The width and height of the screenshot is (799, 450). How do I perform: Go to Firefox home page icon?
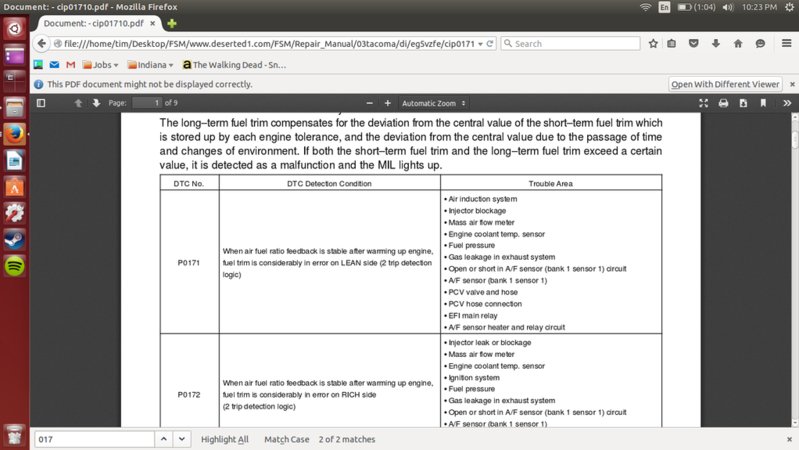[x=738, y=44]
